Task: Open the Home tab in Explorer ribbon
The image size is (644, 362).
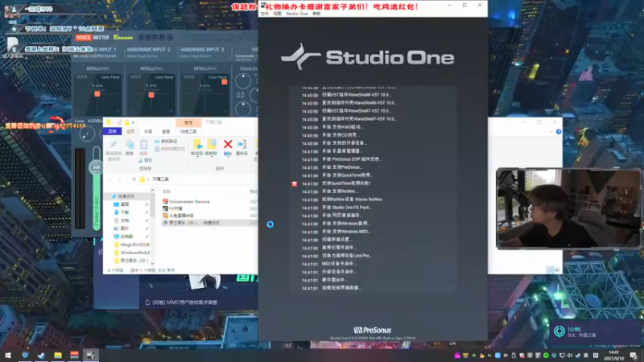Action: click(130, 131)
